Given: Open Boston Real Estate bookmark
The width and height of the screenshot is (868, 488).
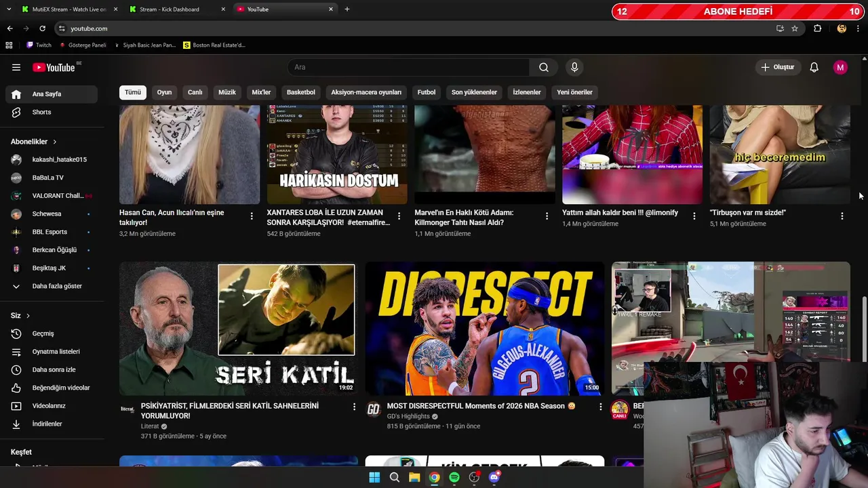Looking at the screenshot, I should 214,45.
